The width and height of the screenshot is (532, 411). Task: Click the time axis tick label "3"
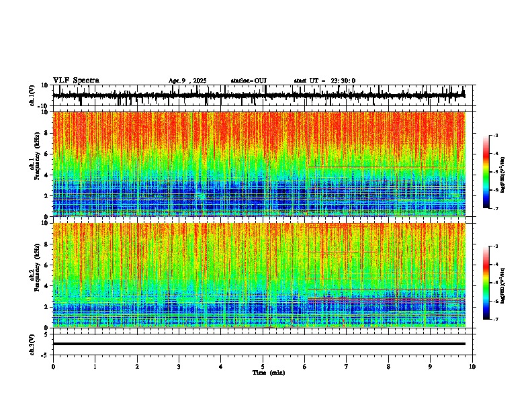coord(179,367)
